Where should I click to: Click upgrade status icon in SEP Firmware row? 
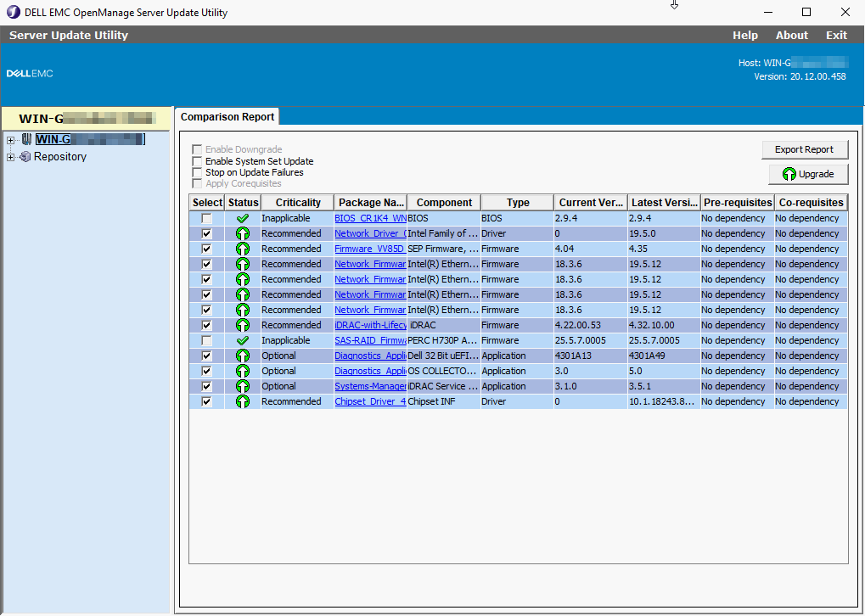242,249
